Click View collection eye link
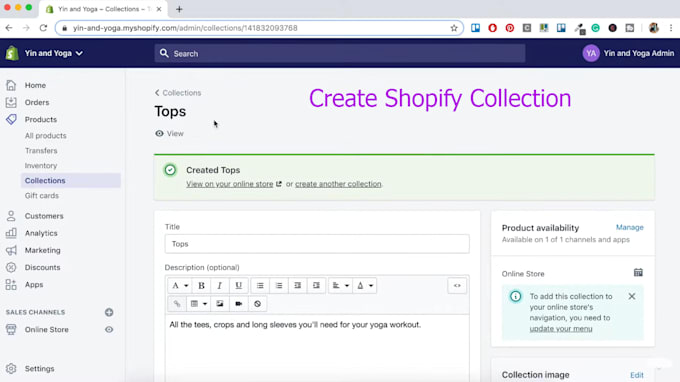The image size is (680, 382). (170, 134)
